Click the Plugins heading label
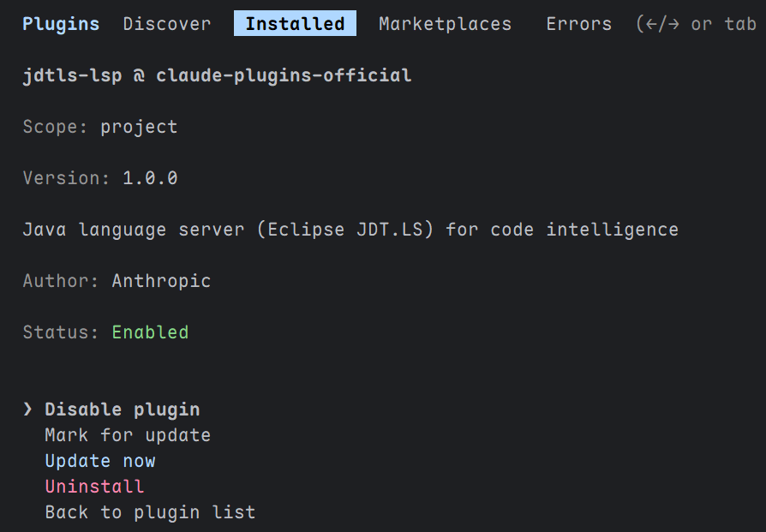 [x=61, y=24]
